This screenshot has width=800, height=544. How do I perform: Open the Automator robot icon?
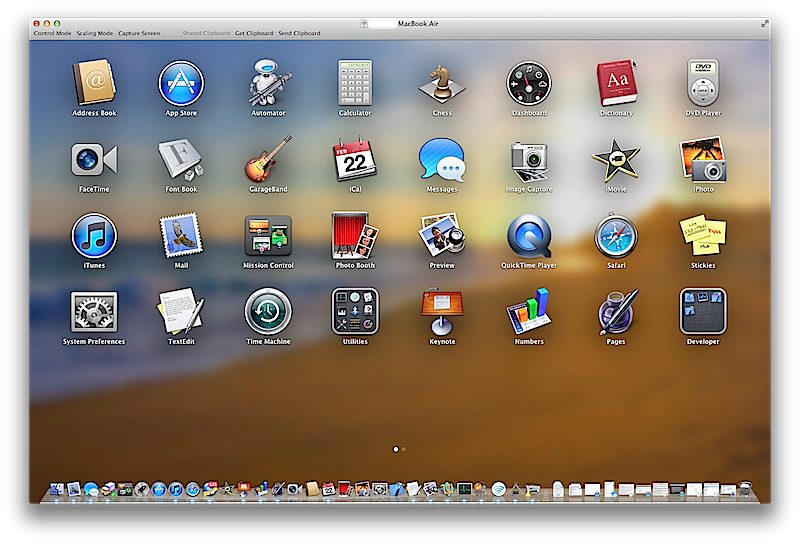point(268,83)
